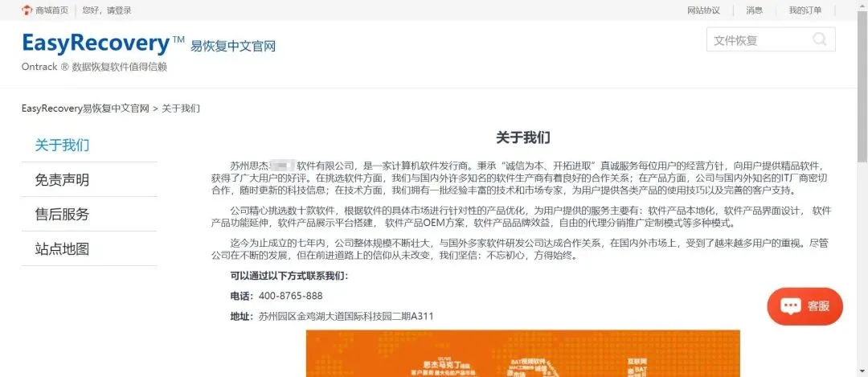Viewport: 868px width, 377px height.
Task: Click EasyRecovery易恢复中文官网 breadcrumb link
Action: point(85,108)
